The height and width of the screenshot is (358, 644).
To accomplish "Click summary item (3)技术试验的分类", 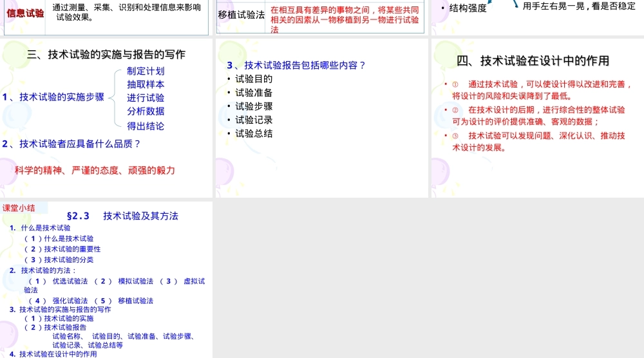I will [59, 260].
